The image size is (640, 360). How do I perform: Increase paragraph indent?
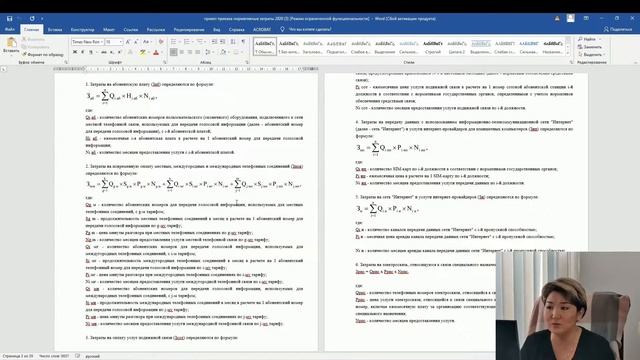pos(223,42)
